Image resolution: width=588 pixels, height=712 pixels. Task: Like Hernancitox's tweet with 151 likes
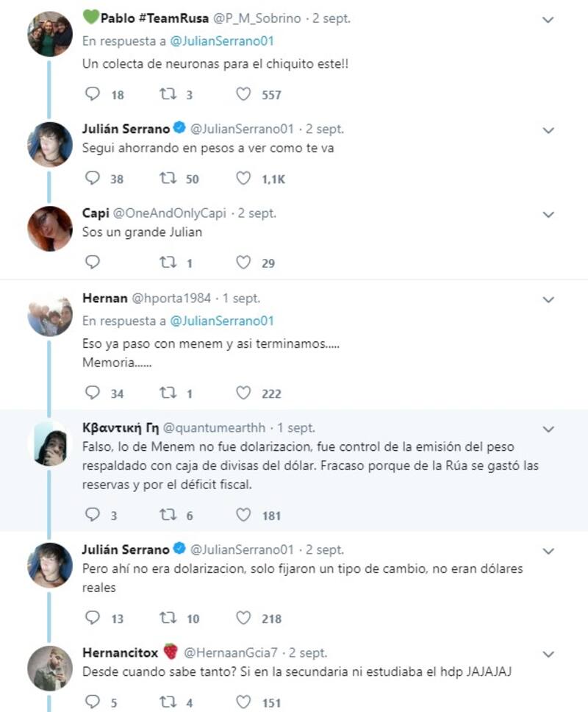point(243,702)
